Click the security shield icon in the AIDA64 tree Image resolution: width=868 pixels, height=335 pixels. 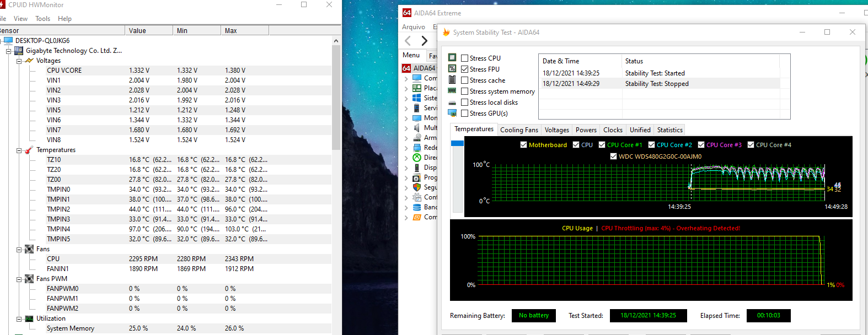pyautogui.click(x=417, y=187)
